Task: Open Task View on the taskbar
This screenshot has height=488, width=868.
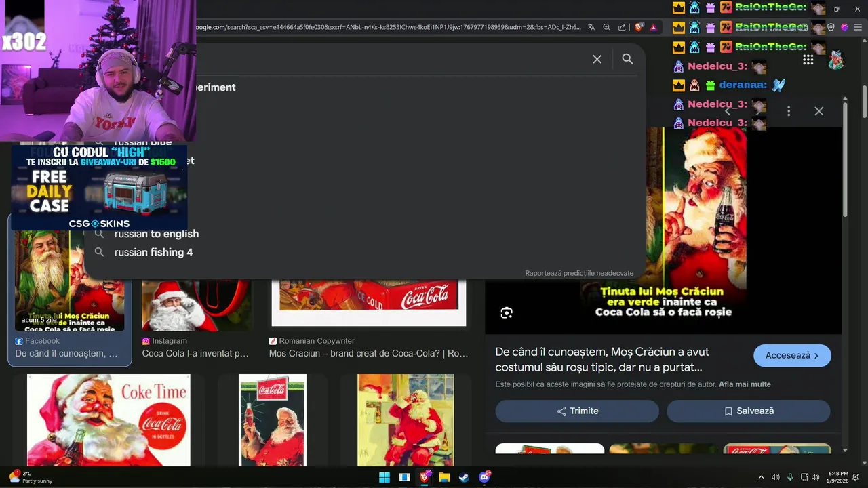Action: pos(404,477)
